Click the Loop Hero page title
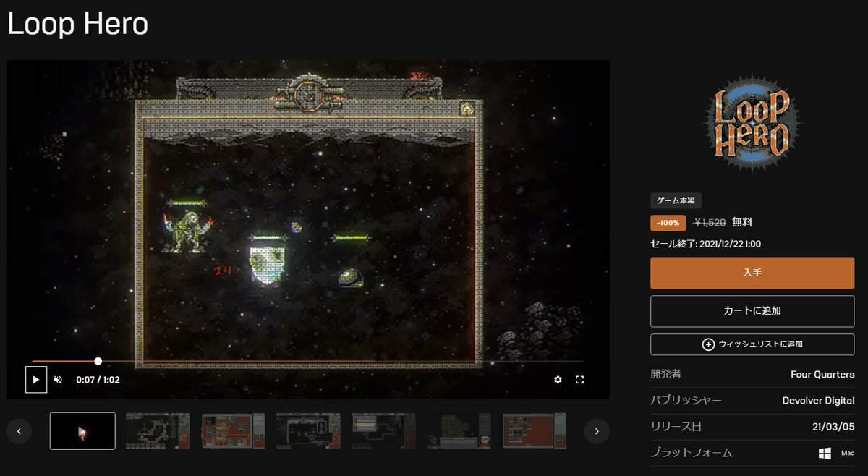Image resolution: width=868 pixels, height=476 pixels. pos(77,24)
